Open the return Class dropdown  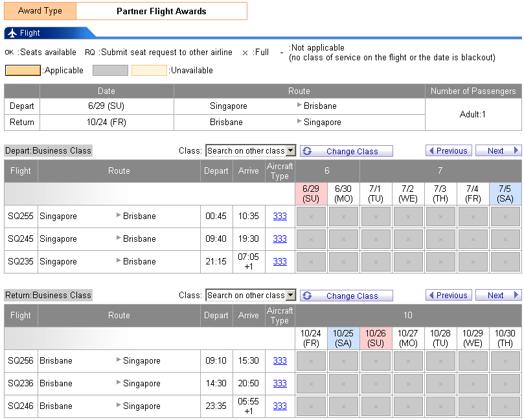coord(250,296)
